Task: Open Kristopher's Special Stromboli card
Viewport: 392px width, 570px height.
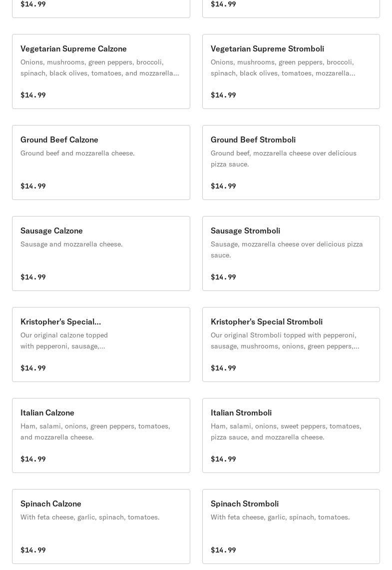Action: click(x=291, y=344)
